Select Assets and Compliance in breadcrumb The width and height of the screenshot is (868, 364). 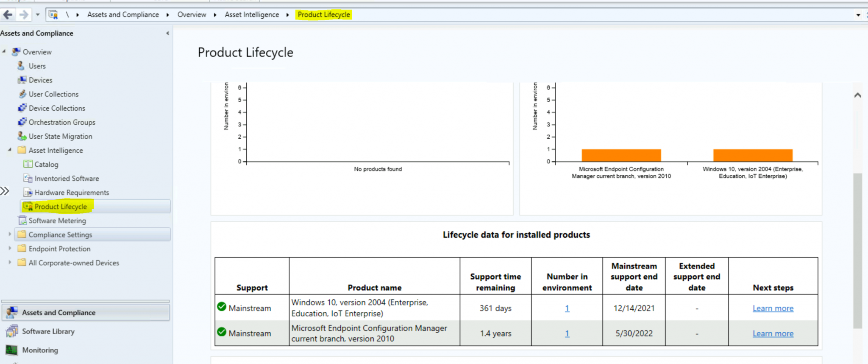123,14
